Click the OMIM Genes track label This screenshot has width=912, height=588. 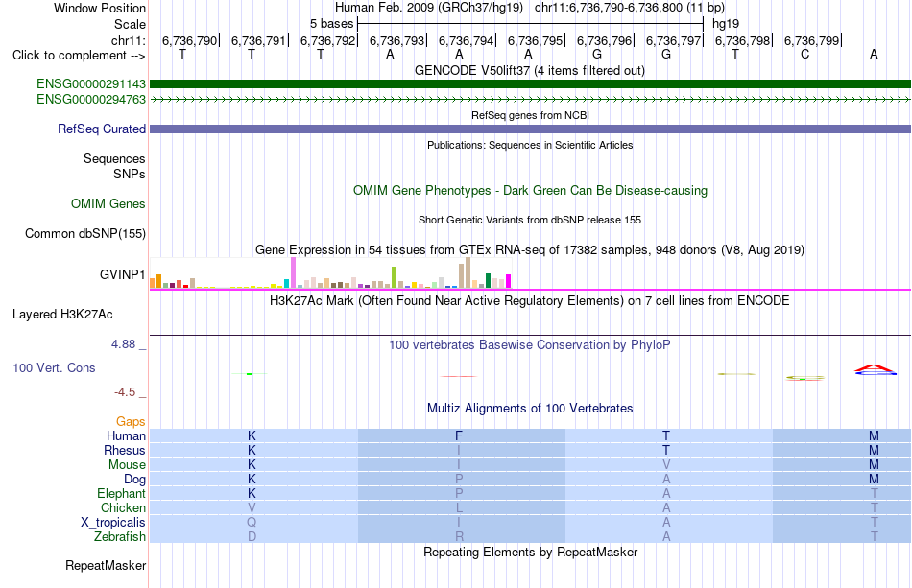coord(108,204)
